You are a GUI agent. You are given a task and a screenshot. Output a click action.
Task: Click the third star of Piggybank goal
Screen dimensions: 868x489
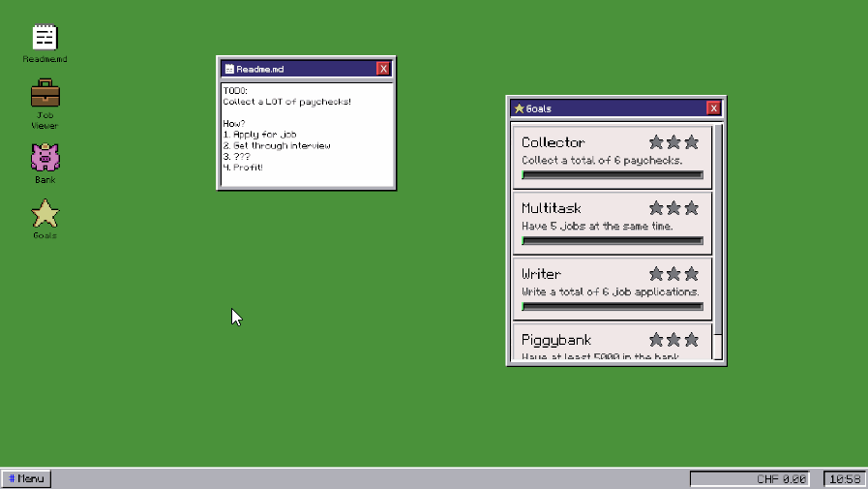pyautogui.click(x=691, y=340)
